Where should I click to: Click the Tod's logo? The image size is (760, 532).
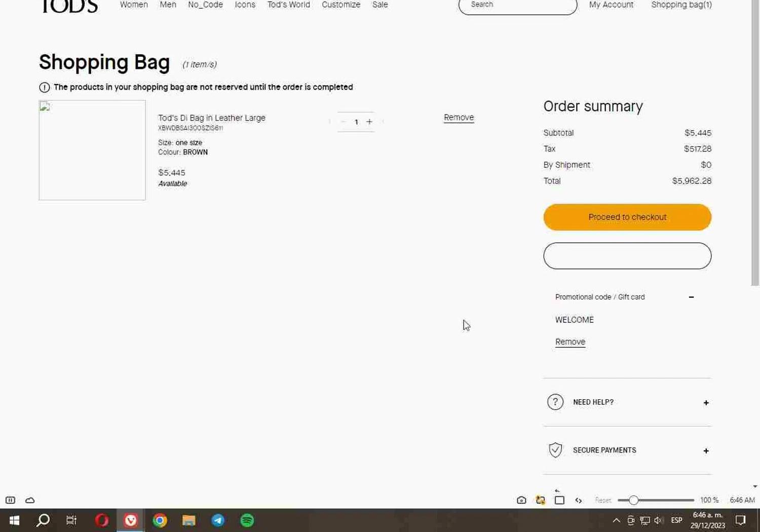point(69,6)
